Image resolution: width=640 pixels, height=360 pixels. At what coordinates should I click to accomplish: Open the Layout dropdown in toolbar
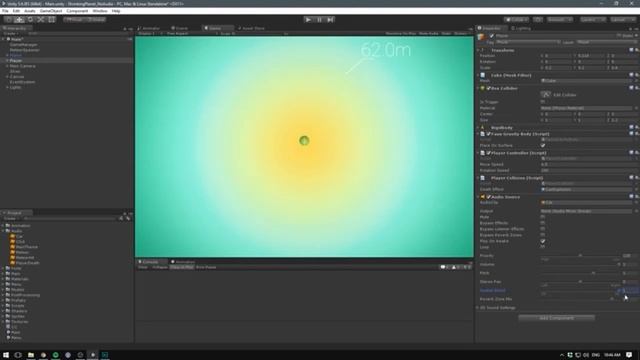tap(623, 20)
